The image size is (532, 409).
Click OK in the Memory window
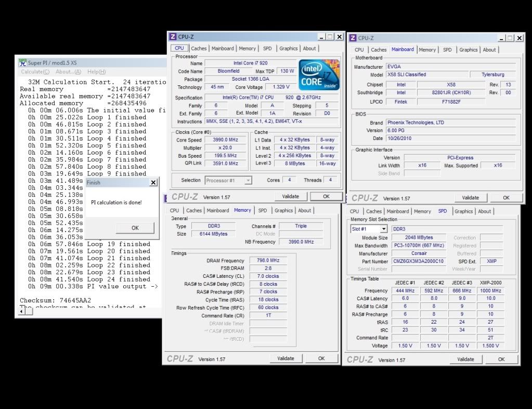[x=321, y=359]
